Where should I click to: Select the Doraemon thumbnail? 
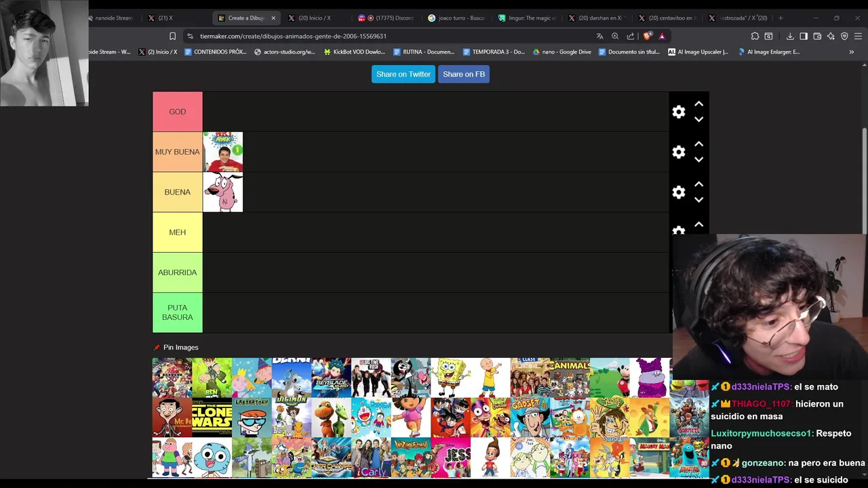[372, 418]
